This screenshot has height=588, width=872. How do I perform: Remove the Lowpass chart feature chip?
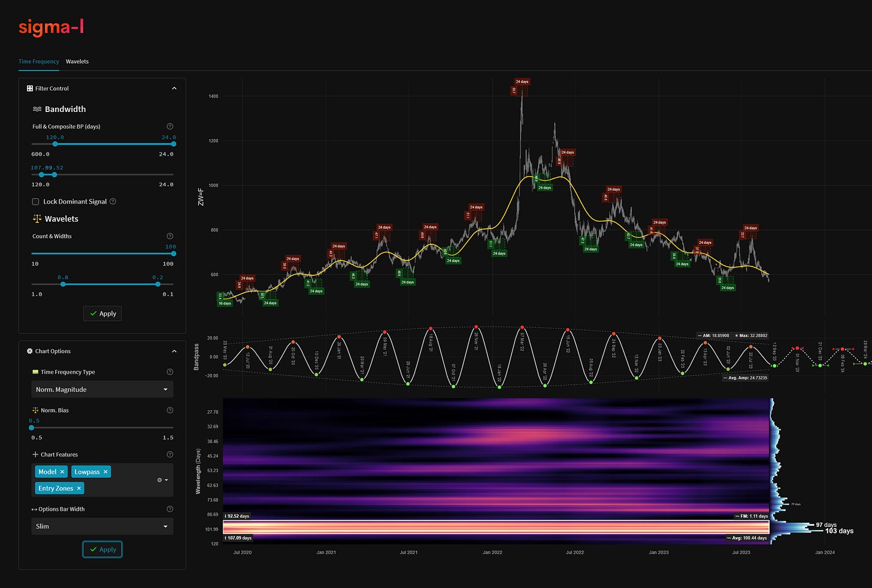105,472
